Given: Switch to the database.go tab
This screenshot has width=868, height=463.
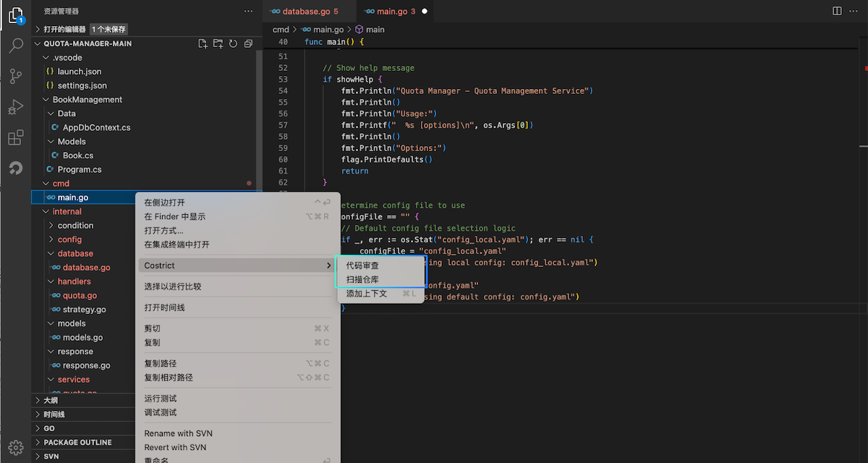Looking at the screenshot, I should coord(305,12).
